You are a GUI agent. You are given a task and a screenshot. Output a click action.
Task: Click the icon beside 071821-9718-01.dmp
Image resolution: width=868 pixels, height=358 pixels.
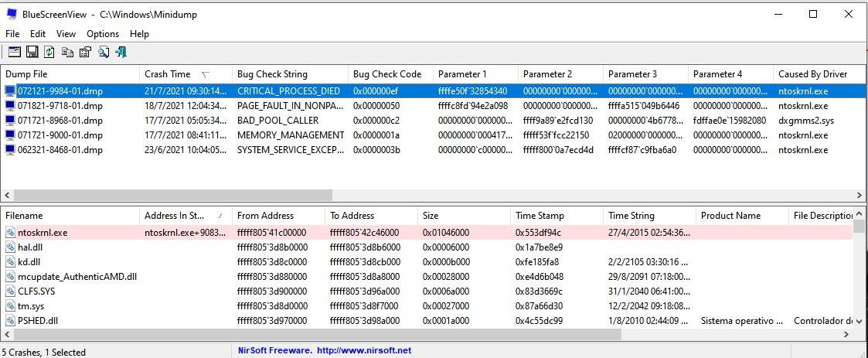pyautogui.click(x=11, y=106)
